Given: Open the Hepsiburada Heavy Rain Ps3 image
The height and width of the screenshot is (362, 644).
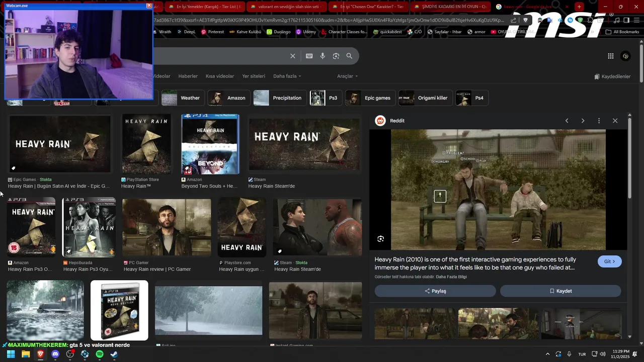Looking at the screenshot, I should coord(89,227).
